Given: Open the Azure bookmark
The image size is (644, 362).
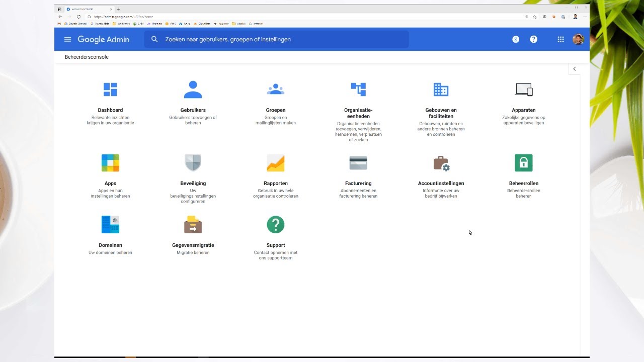Looking at the screenshot, I should point(184,24).
